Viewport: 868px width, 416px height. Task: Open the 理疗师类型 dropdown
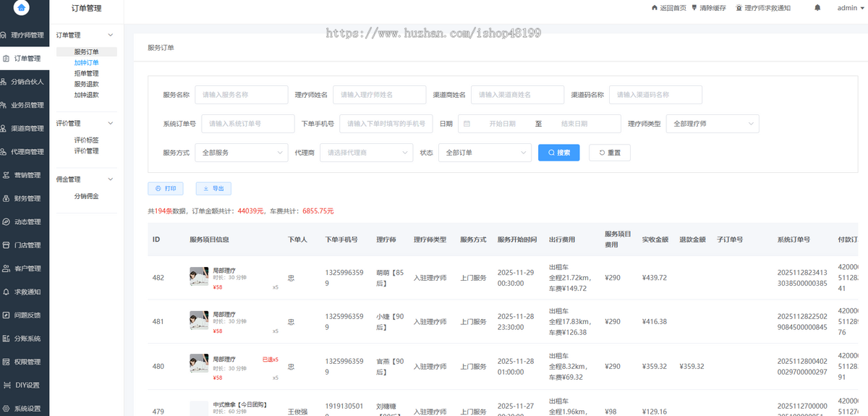click(712, 124)
